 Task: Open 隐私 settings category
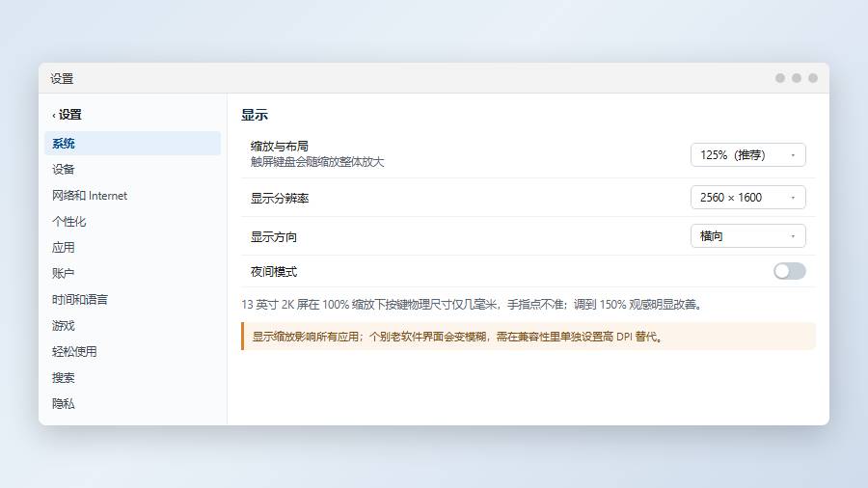coord(132,403)
